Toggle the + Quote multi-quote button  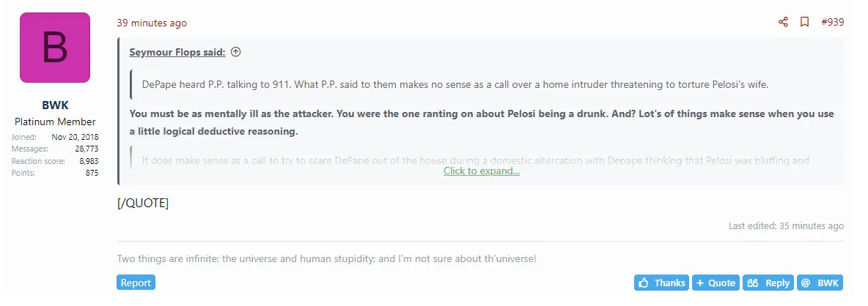[x=715, y=283]
